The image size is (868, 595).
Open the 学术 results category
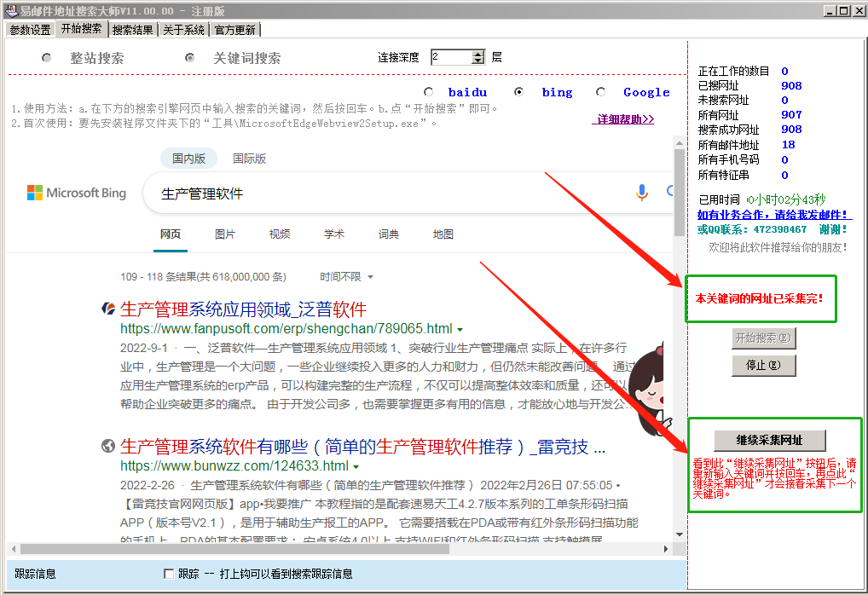pos(333,234)
